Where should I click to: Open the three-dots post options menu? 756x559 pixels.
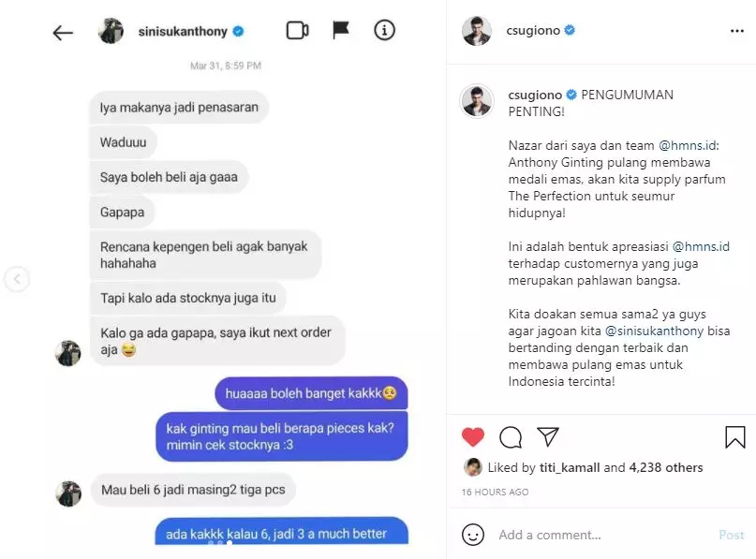736,31
